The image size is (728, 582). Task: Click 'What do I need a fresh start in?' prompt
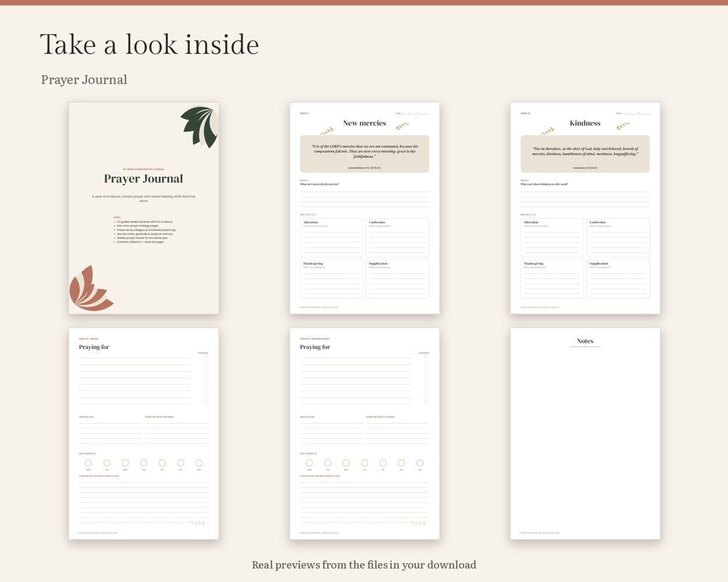pos(319,184)
